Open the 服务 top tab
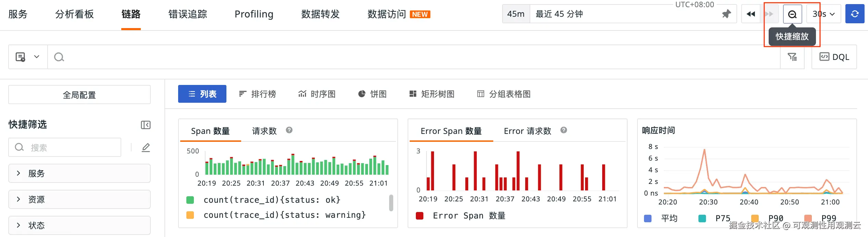The width and height of the screenshot is (868, 237). (18, 14)
